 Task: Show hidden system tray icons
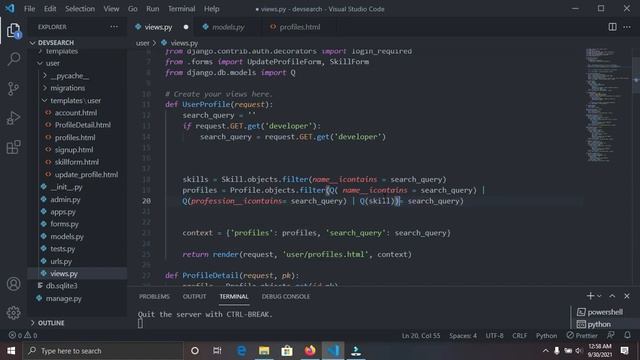(545, 351)
